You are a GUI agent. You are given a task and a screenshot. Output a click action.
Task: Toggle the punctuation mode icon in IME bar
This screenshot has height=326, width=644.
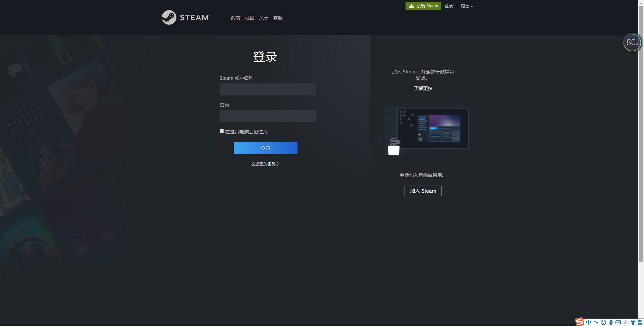(596, 322)
